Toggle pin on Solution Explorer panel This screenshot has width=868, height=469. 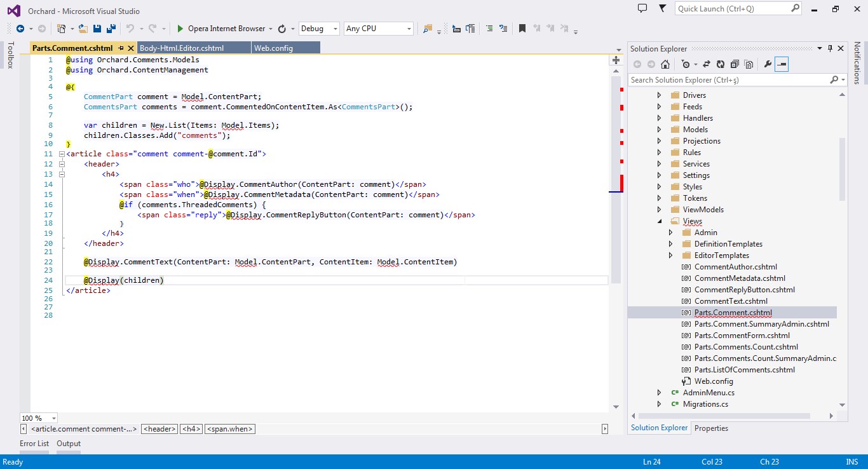tap(829, 48)
